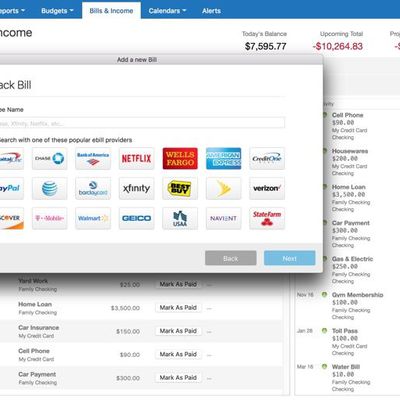Click green status dot beside Toll Pass

pos(324,331)
